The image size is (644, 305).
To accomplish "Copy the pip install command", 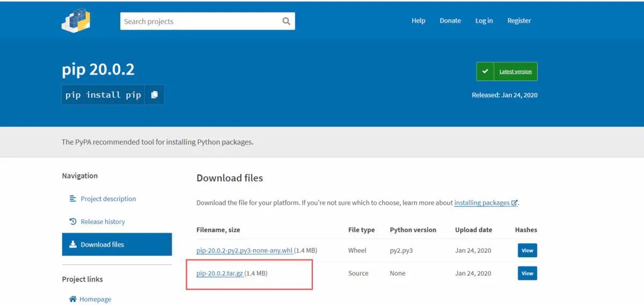I will [155, 95].
